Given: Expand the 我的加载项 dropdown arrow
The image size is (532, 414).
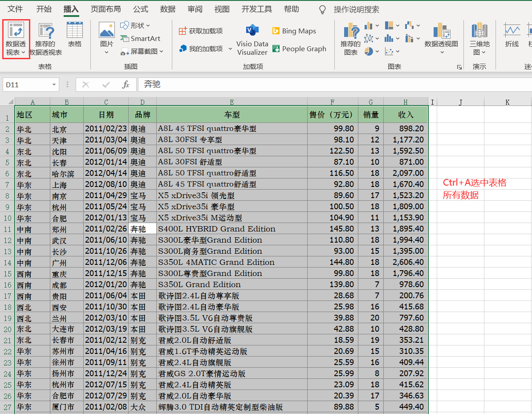Looking at the screenshot, I should point(230,49).
